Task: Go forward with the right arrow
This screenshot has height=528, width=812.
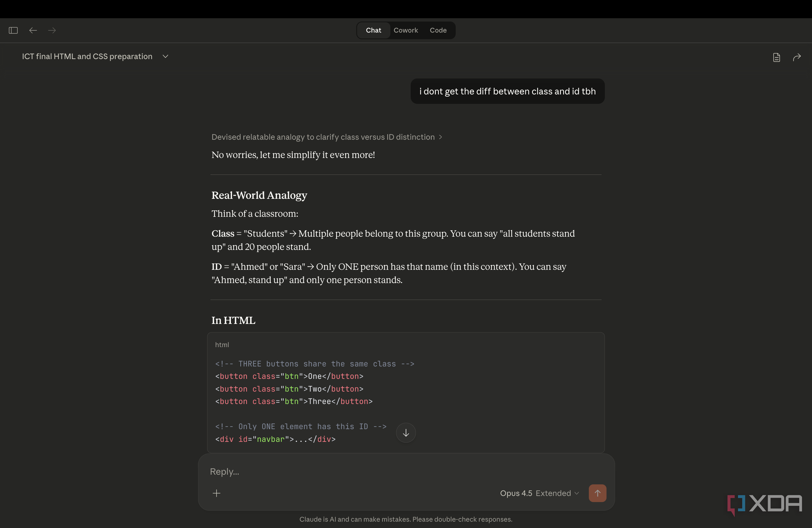Action: 52,30
